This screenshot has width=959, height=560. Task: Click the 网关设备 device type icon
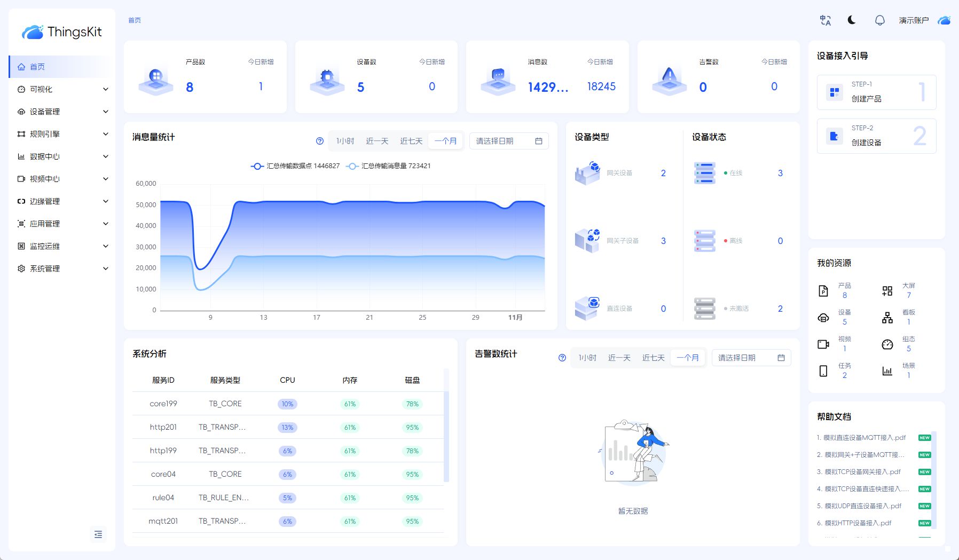[588, 173]
